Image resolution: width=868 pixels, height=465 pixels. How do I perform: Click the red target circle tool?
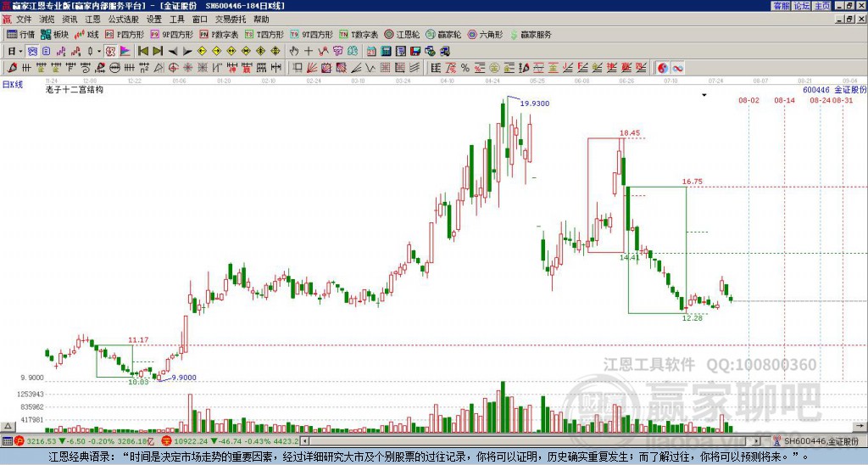(173, 68)
